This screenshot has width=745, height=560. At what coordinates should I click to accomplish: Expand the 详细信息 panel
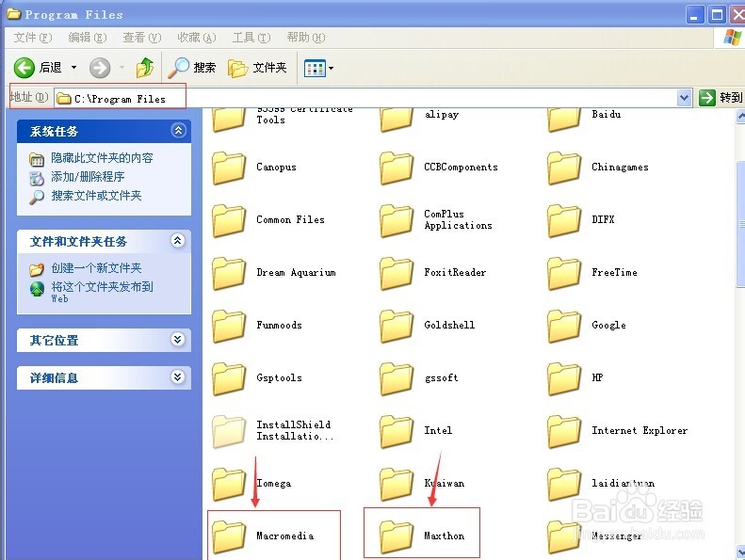pyautogui.click(x=178, y=376)
